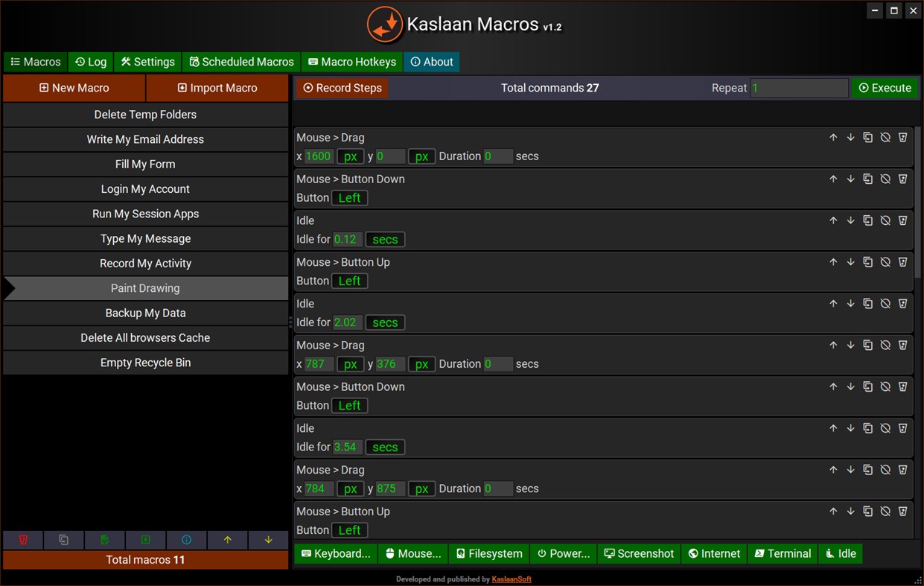This screenshot has height=586, width=924.
Task: Delete the Mouse Button Down step
Action: (903, 179)
